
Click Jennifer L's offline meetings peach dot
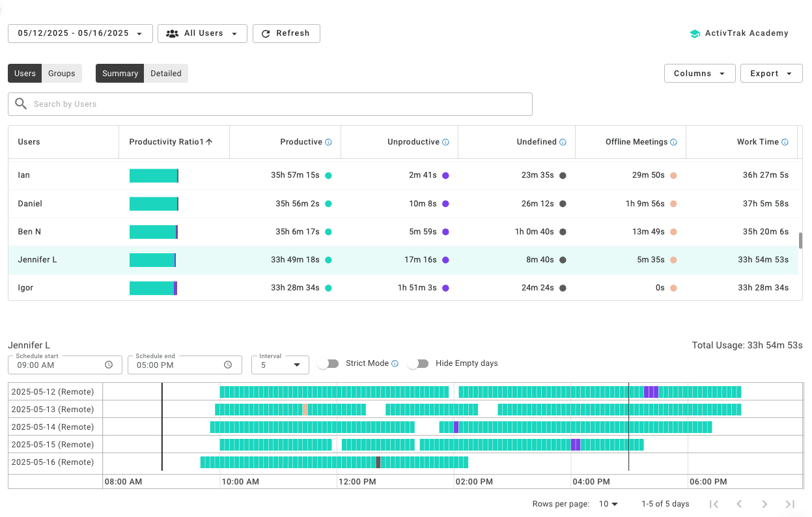(673, 260)
